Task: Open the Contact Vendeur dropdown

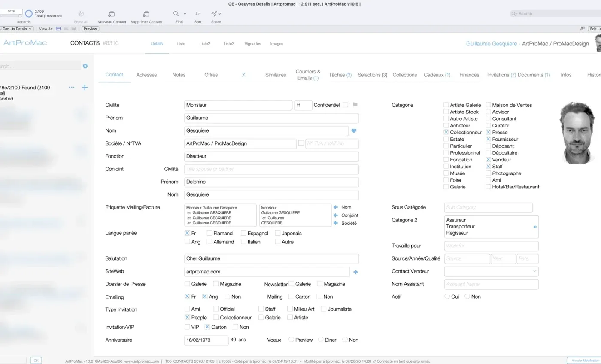Action: coord(491,271)
